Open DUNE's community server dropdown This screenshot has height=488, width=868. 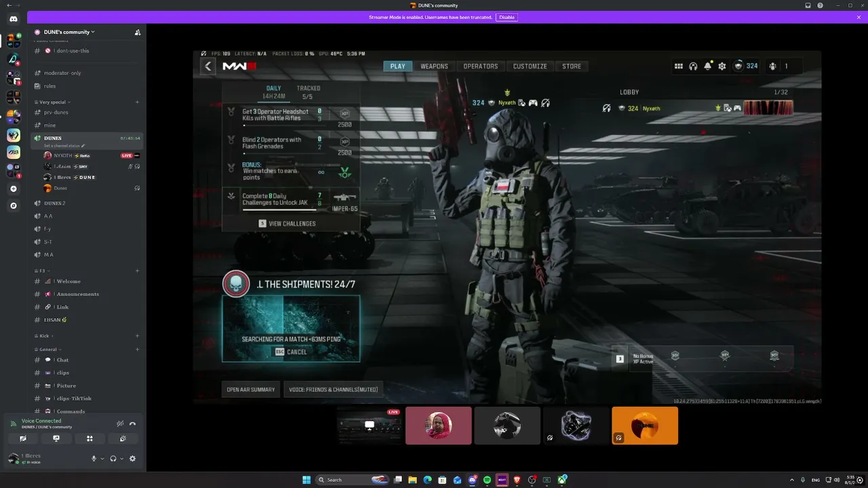pyautogui.click(x=69, y=32)
